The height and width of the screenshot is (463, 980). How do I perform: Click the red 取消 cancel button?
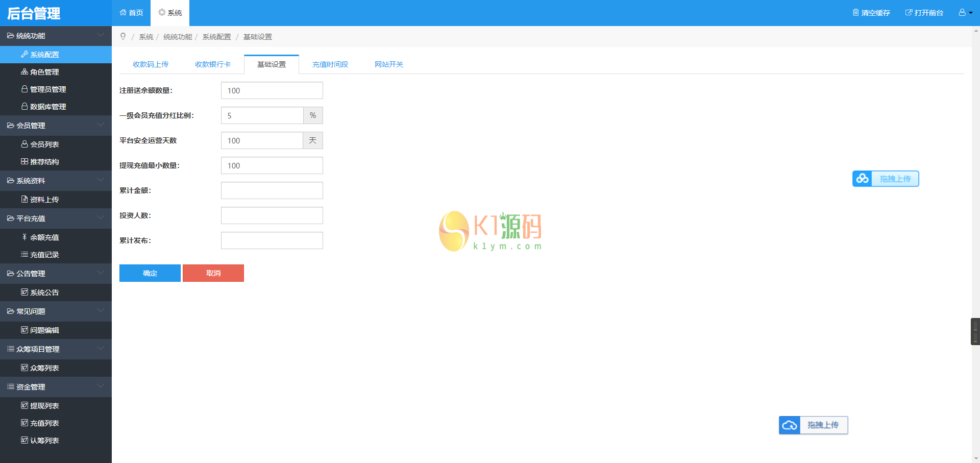pos(213,273)
